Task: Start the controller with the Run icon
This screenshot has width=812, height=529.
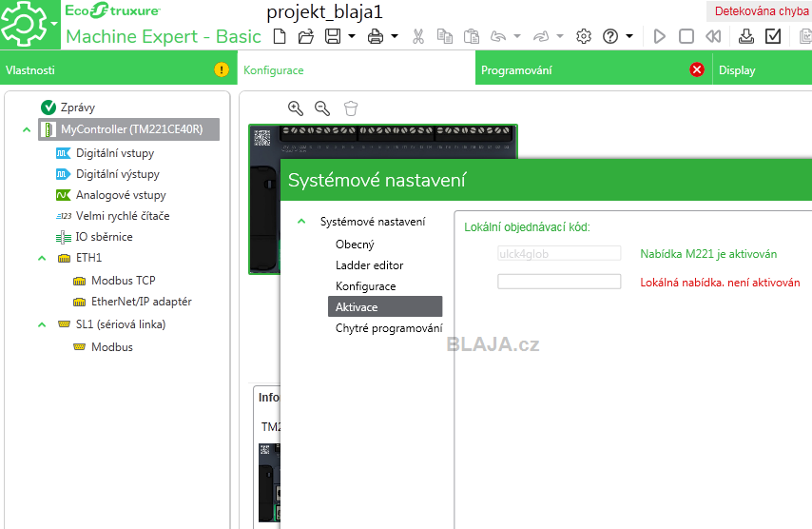Action: [x=659, y=36]
